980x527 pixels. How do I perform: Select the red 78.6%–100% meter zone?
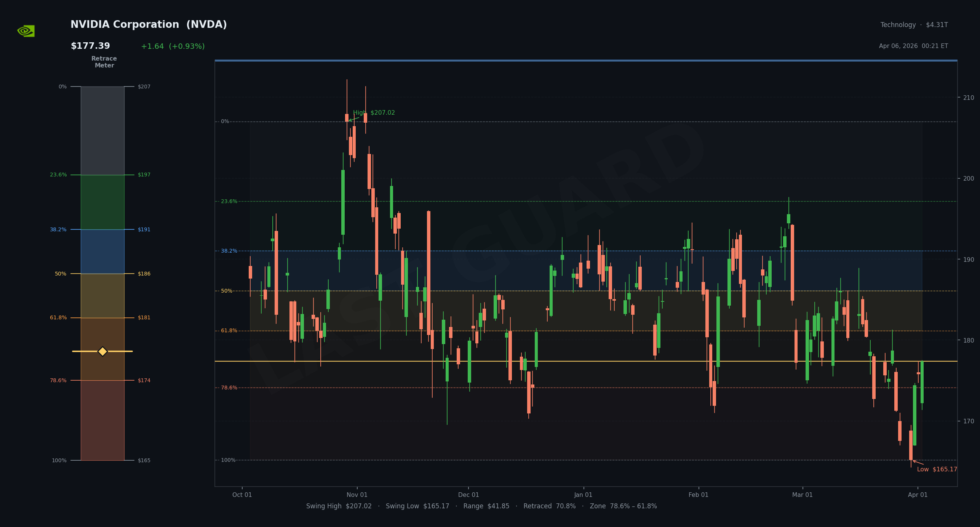102,420
